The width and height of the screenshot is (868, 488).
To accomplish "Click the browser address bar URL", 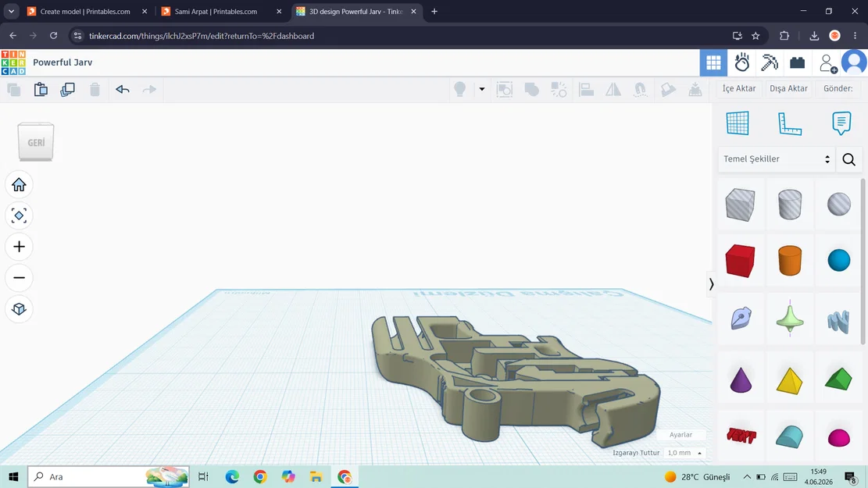I will pyautogui.click(x=202, y=36).
